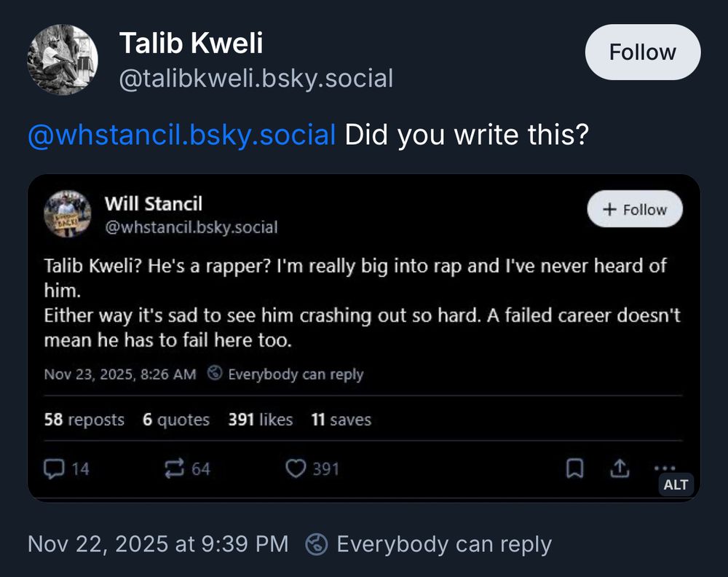
Task: Click the plus icon inside the embedded Follow button
Action: click(609, 209)
